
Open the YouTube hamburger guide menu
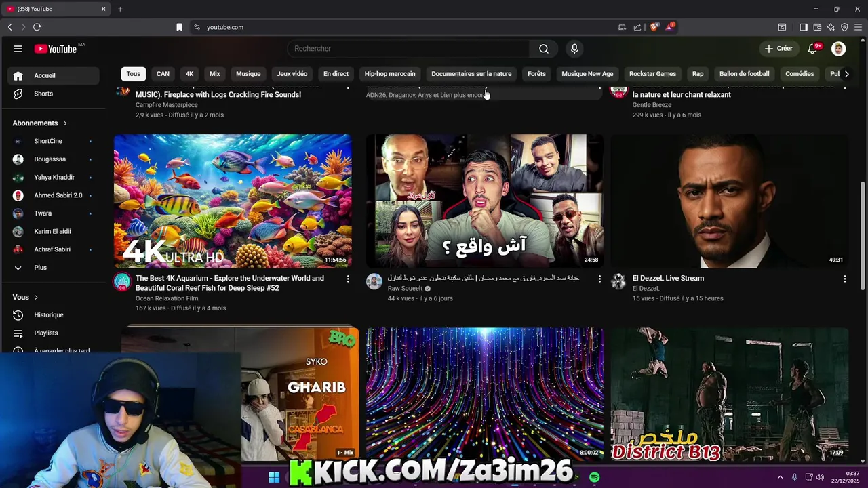click(x=18, y=49)
